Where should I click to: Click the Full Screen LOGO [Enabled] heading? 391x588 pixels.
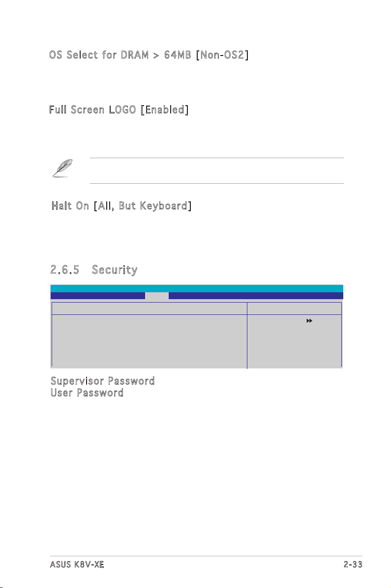pyautogui.click(x=119, y=110)
